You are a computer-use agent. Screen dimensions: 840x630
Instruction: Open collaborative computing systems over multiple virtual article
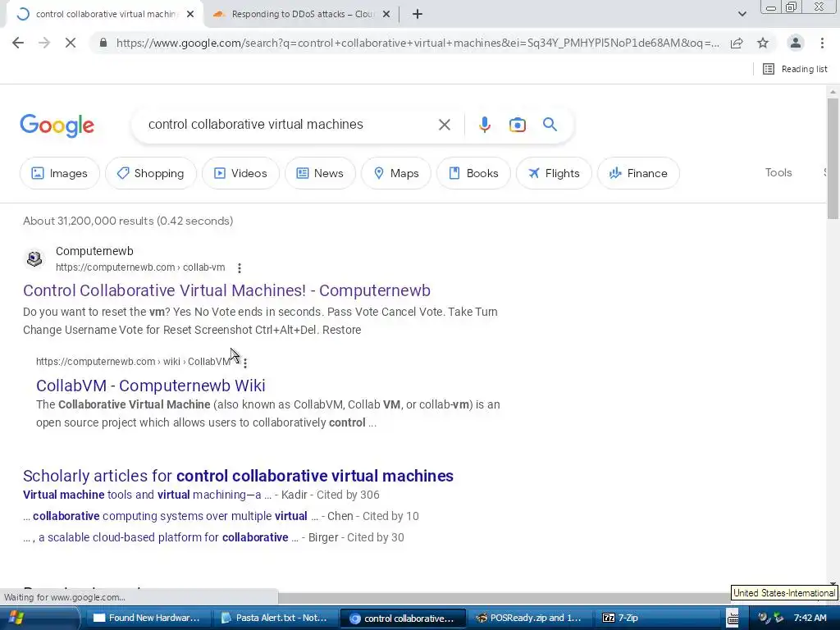(170, 516)
